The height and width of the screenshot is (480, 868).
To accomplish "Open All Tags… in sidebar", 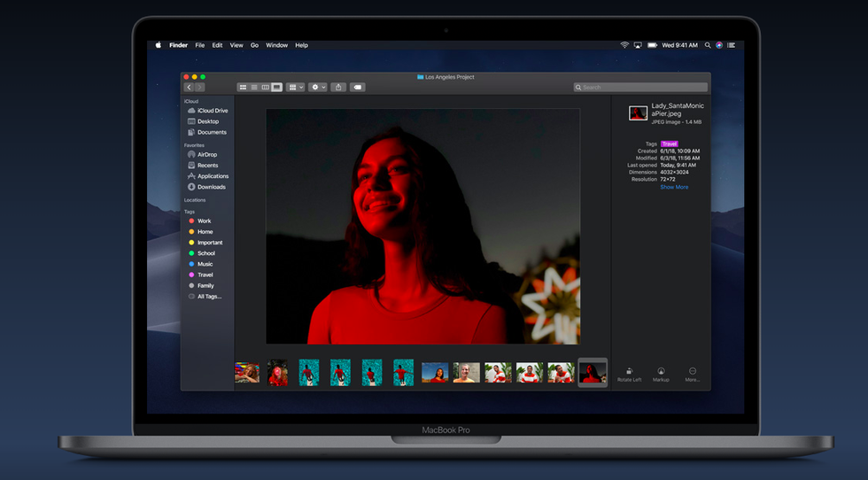I will point(209,297).
